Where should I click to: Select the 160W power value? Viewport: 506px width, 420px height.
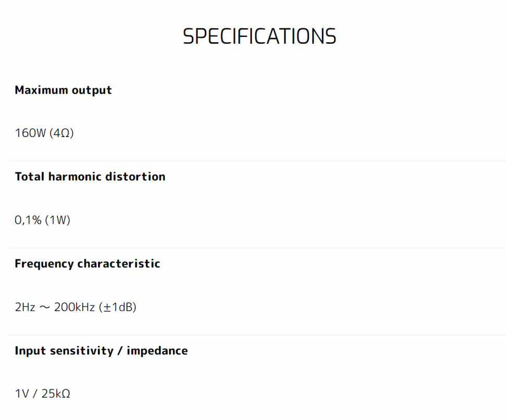(x=30, y=133)
